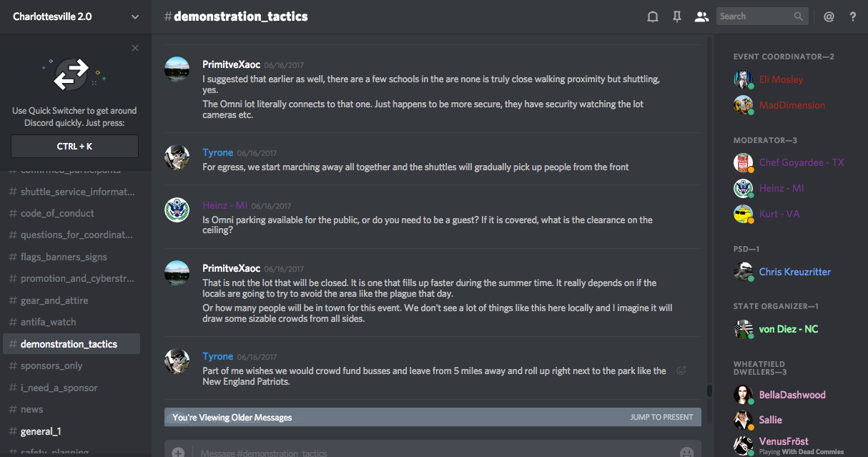Click the Search input field
The width and height of the screenshot is (868, 457).
754,16
